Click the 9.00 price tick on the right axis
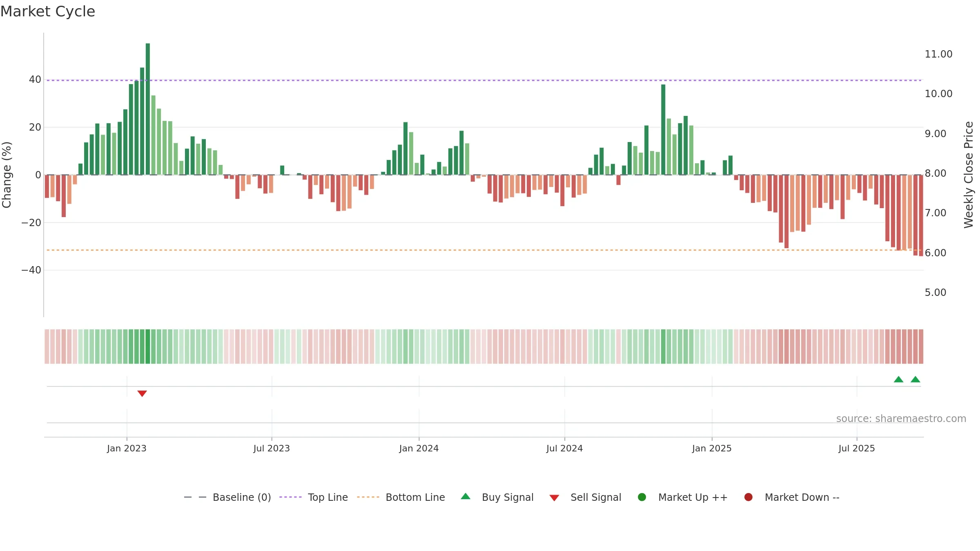980x551 pixels. 935,134
